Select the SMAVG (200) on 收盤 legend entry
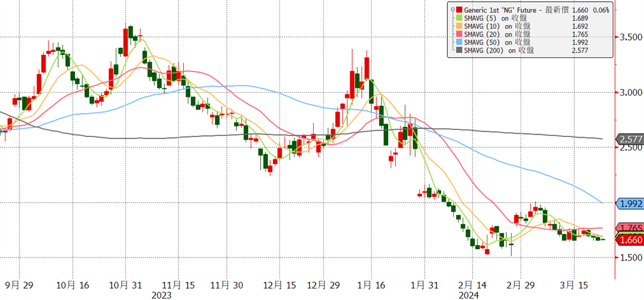 tap(500, 50)
